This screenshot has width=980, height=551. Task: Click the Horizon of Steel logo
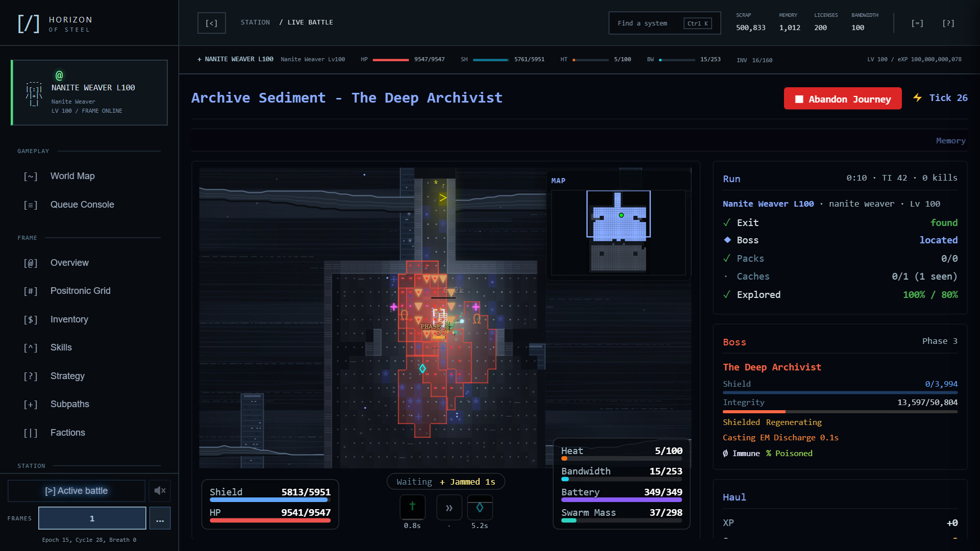click(55, 23)
